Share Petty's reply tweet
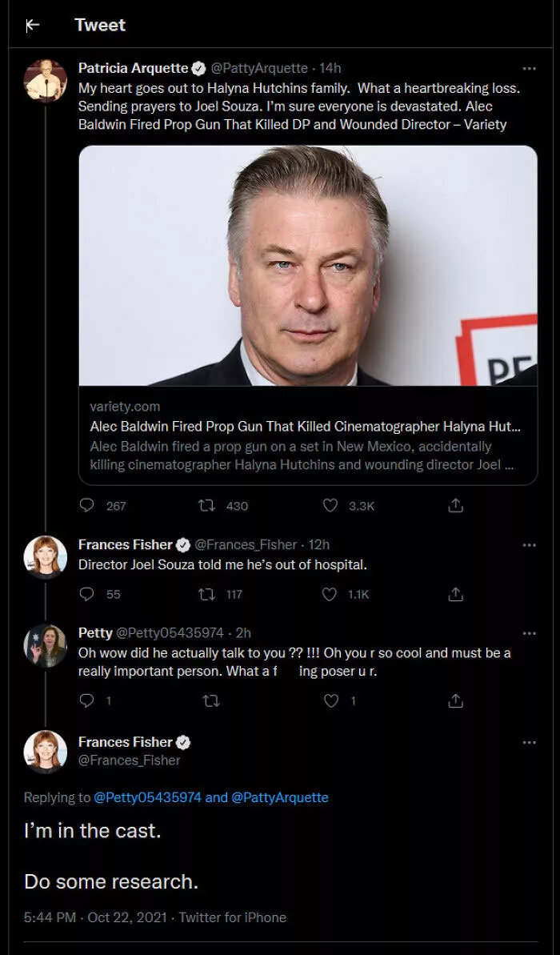560x955 pixels. click(x=455, y=701)
